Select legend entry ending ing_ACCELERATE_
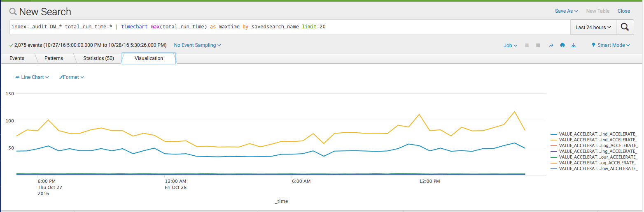Viewport: 644px width, 212px height. [594, 151]
